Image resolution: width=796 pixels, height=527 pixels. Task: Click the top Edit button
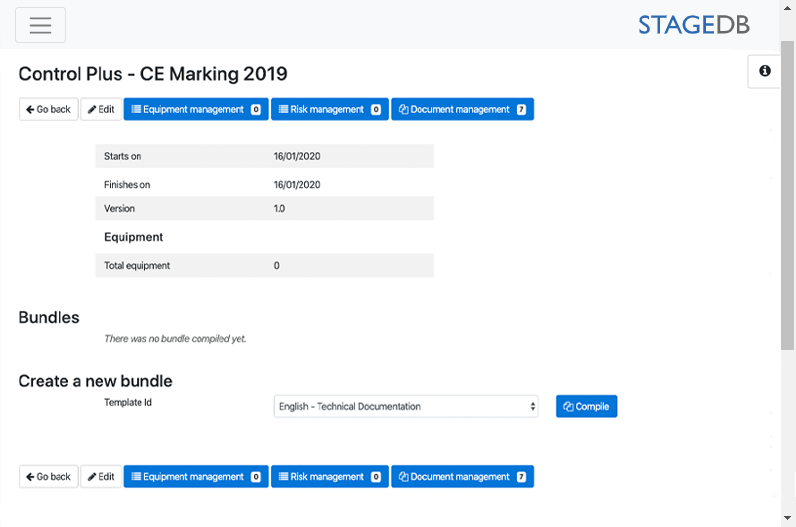(x=101, y=109)
